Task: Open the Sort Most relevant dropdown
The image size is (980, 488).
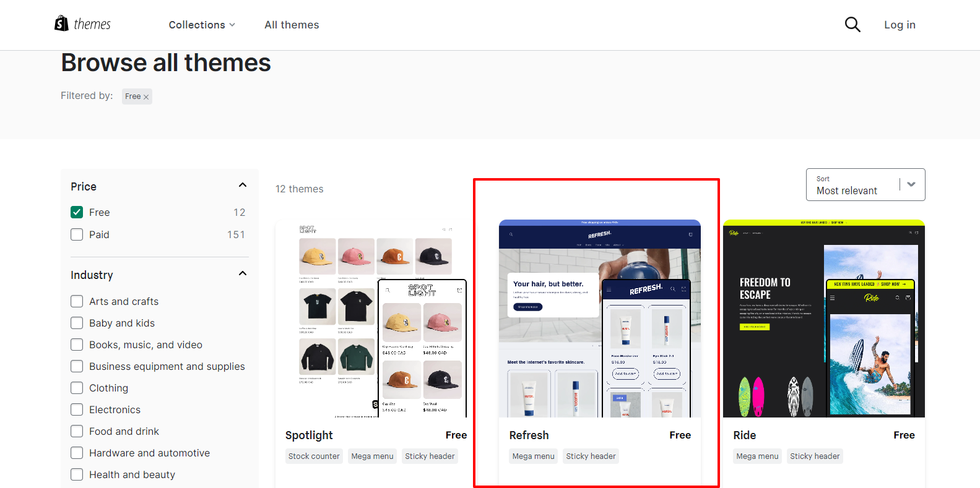Action: tap(865, 184)
